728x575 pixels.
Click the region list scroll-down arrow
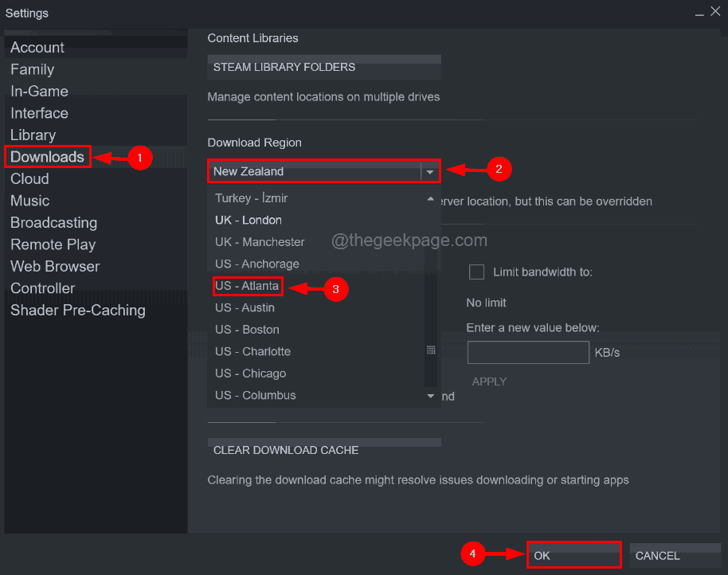pos(430,396)
